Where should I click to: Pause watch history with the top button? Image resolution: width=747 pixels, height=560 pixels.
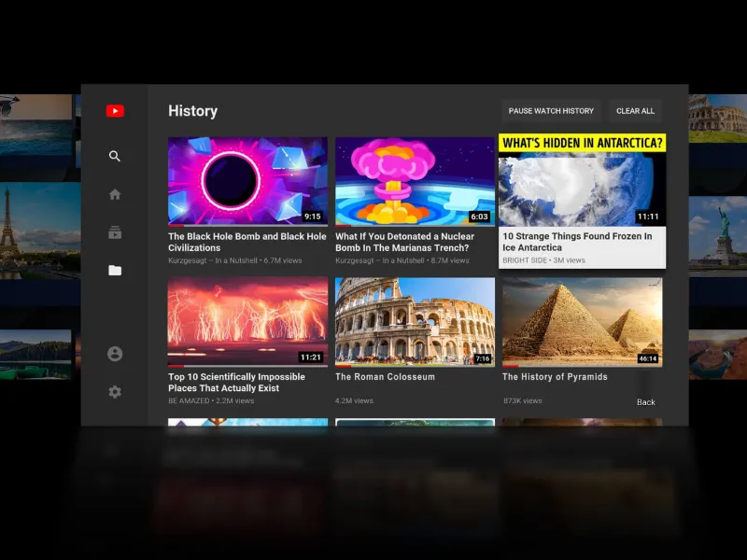[x=551, y=110]
